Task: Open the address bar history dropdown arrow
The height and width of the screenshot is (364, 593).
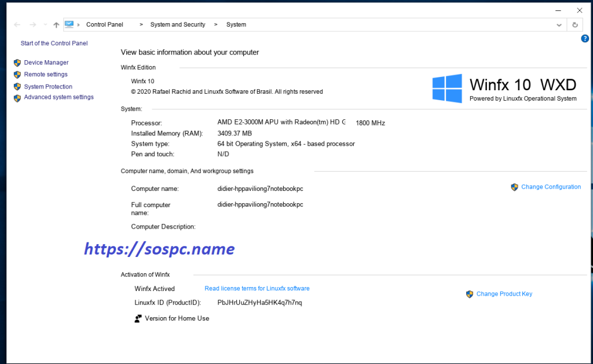Action: [x=559, y=24]
